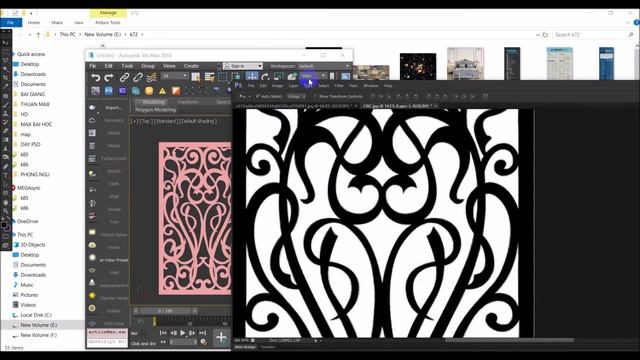Click the Import button in 3ds Max
The height and width of the screenshot is (360, 640).
point(113,108)
